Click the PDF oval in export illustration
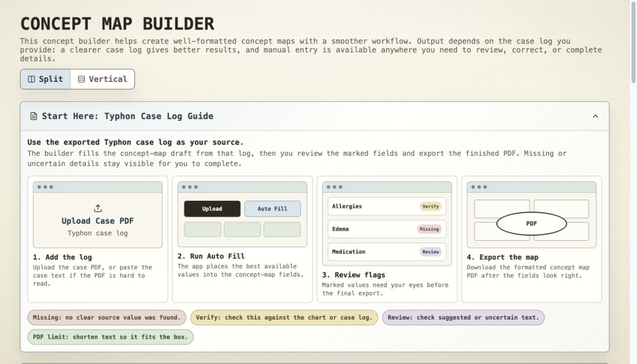The height and width of the screenshot is (364, 637). point(531,223)
